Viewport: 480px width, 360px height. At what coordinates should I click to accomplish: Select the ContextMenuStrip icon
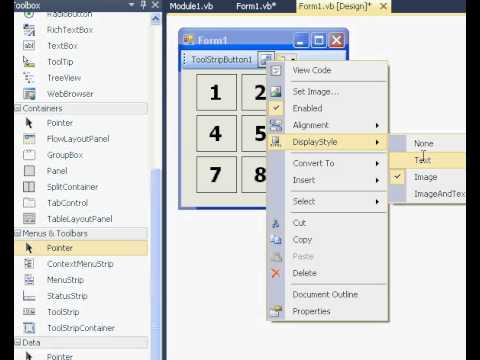point(29,264)
